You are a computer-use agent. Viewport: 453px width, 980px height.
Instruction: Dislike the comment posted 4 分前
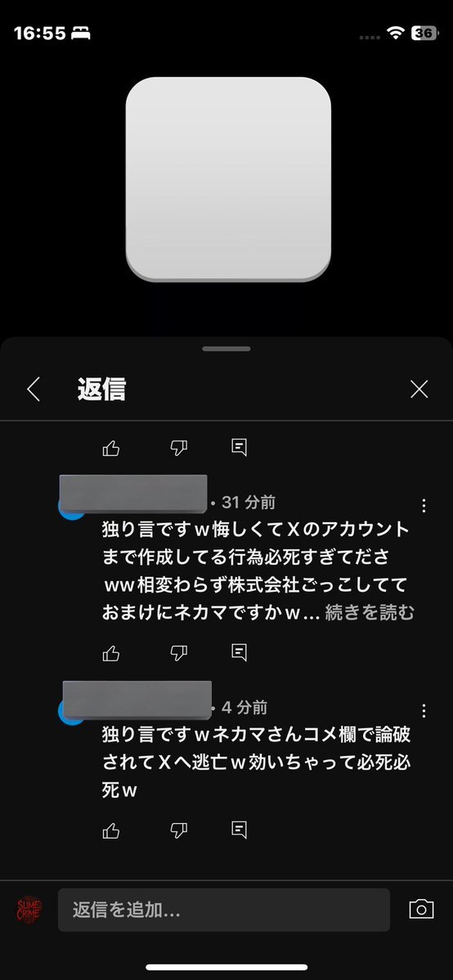179,830
